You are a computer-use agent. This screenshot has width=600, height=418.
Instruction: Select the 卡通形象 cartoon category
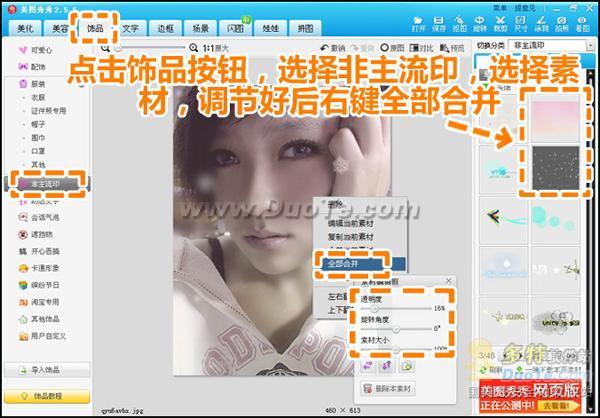click(39, 268)
